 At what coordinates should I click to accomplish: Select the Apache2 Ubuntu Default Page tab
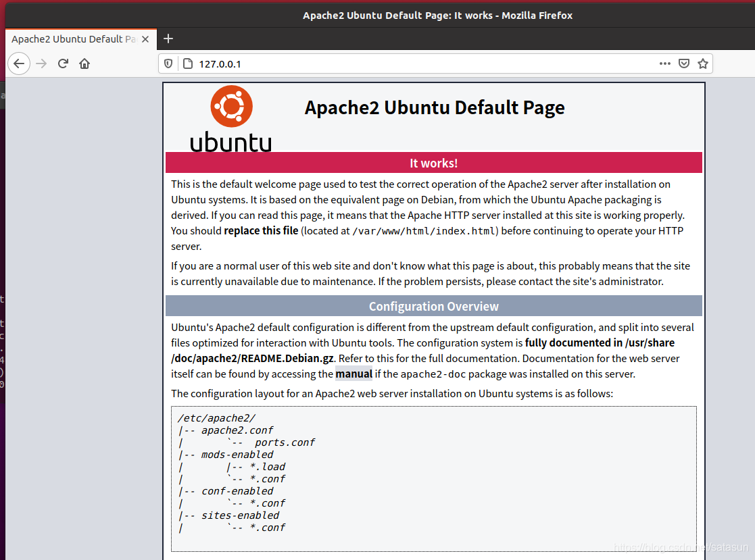[x=81, y=39]
